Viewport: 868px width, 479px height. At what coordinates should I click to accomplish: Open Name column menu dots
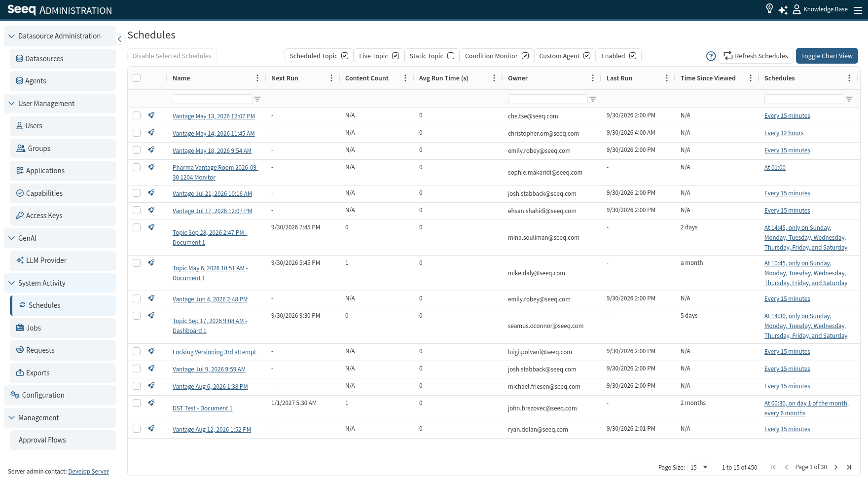click(257, 78)
